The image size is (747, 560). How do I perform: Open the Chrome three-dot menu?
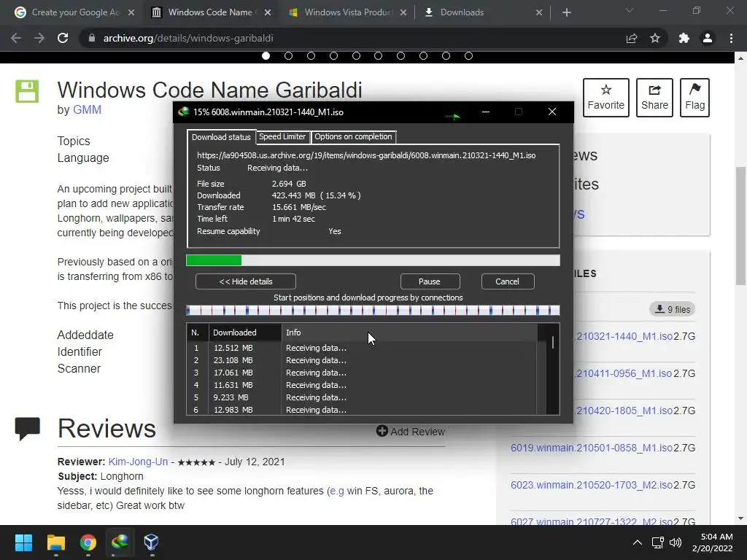point(731,38)
